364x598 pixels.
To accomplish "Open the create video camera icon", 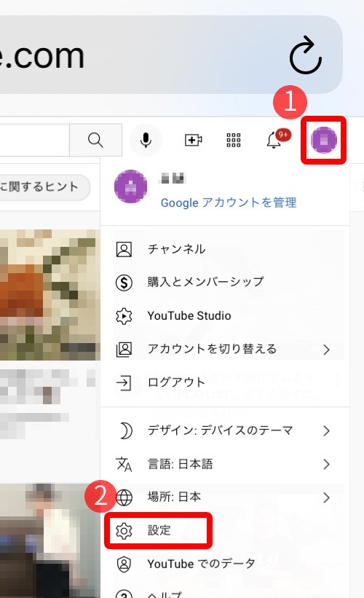I will point(193,140).
